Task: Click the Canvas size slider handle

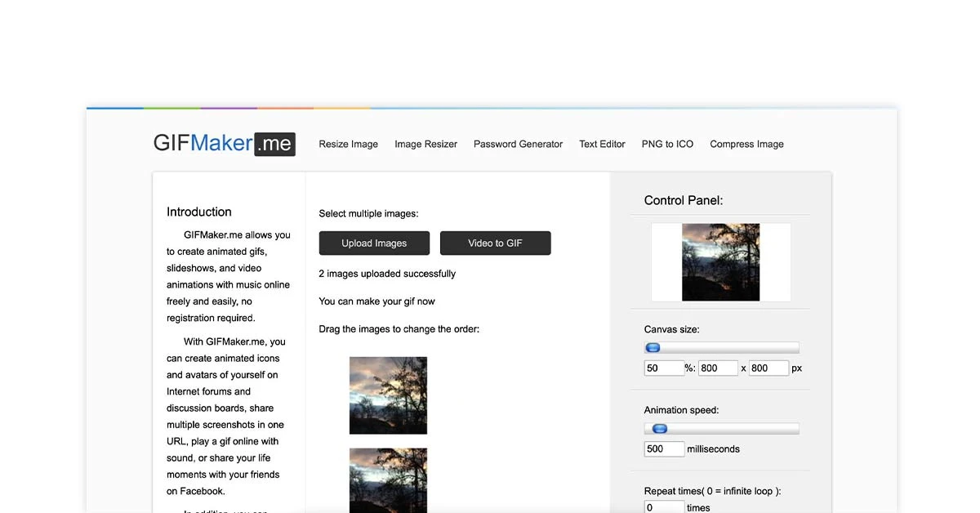Action: point(653,347)
